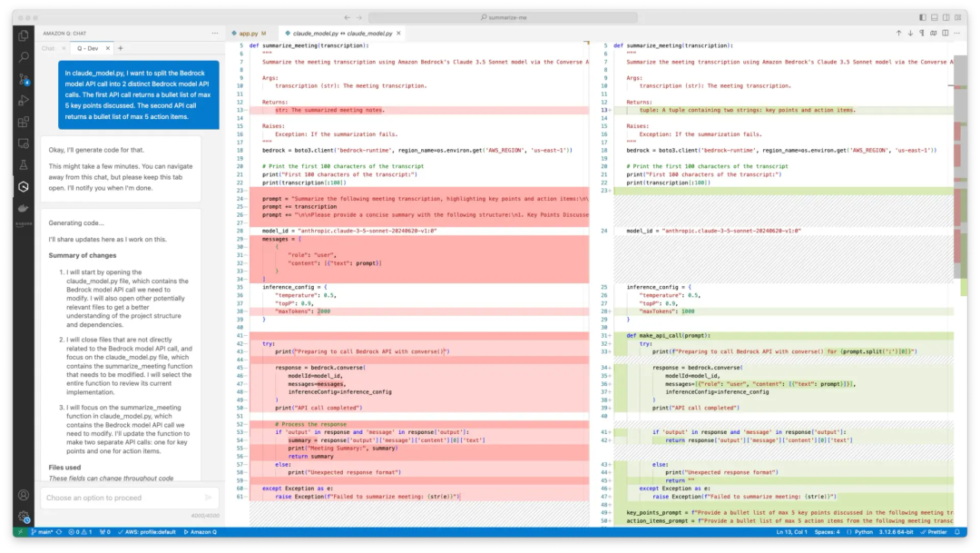Open Prettier formatter status item
The image size is (980, 553).
[934, 532]
